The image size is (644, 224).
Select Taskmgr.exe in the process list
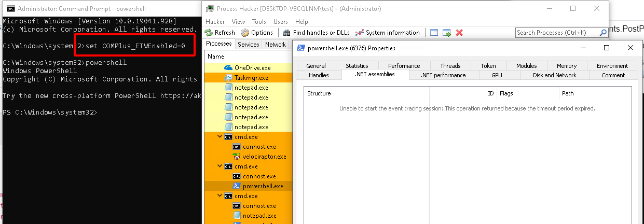[251, 78]
